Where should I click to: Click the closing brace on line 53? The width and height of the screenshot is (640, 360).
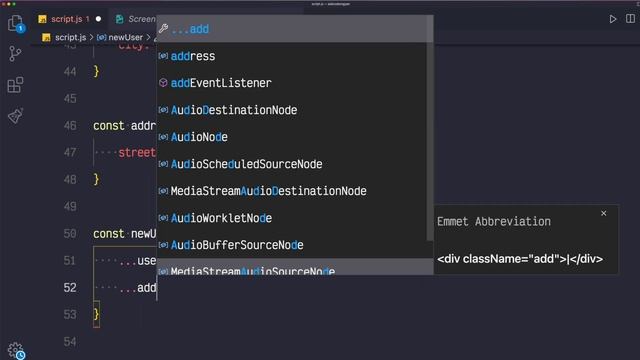pos(96,314)
